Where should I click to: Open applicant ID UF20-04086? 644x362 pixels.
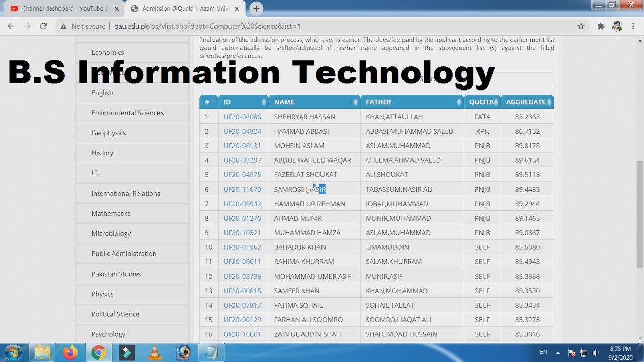click(x=243, y=117)
